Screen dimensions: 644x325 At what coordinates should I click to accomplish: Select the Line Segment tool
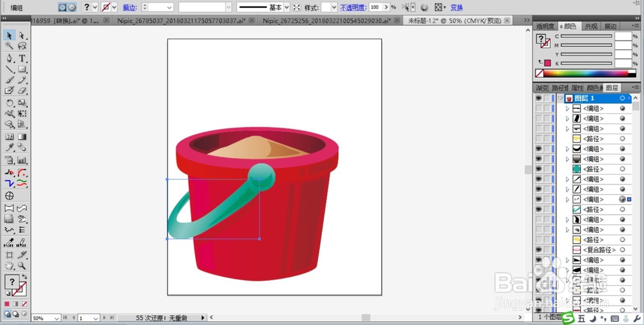pos(10,70)
